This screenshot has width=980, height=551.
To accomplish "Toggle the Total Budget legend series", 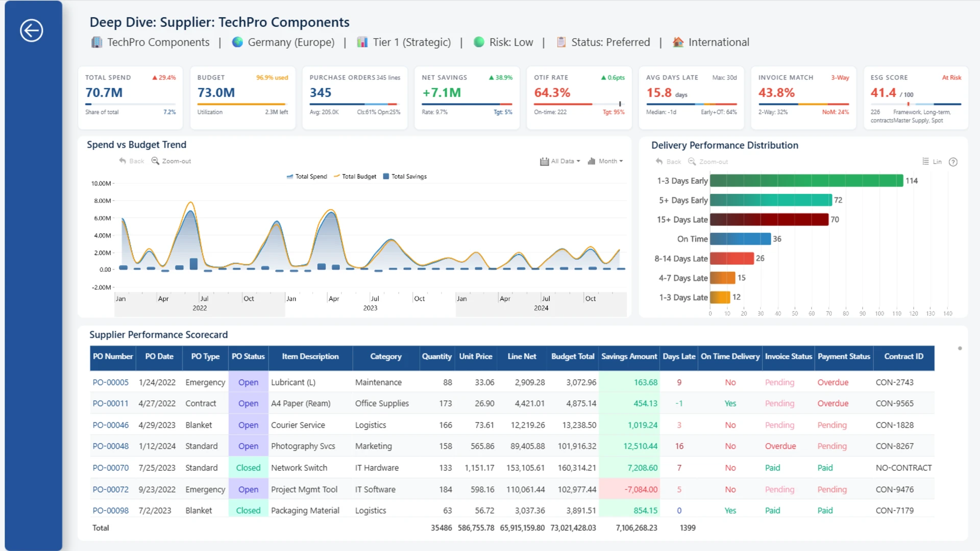I will point(355,177).
